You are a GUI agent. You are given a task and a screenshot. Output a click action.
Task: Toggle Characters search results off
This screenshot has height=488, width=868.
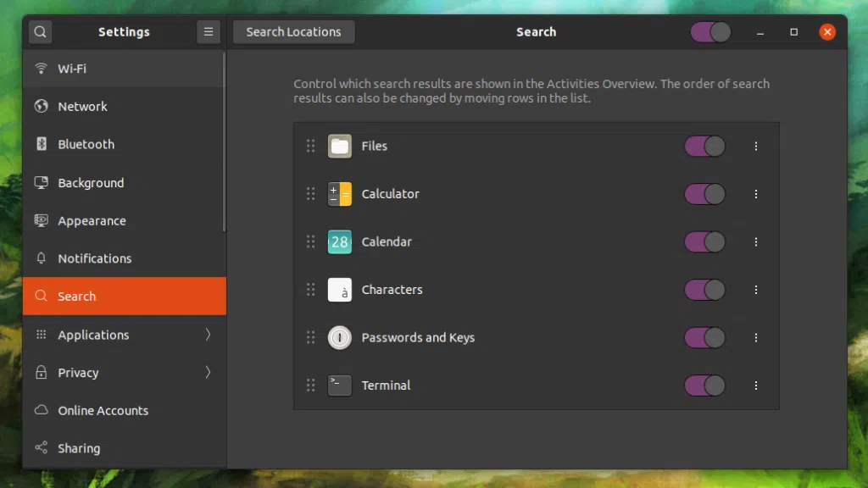click(704, 290)
